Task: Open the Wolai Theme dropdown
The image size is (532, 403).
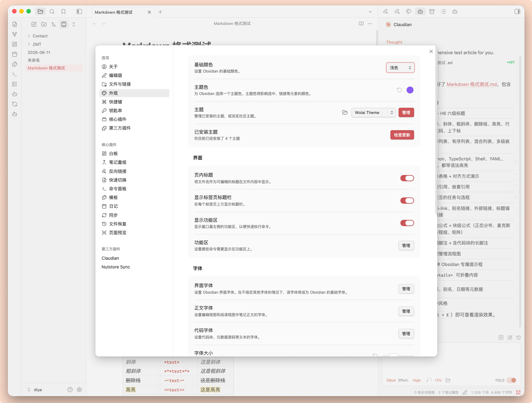Action: (x=374, y=112)
